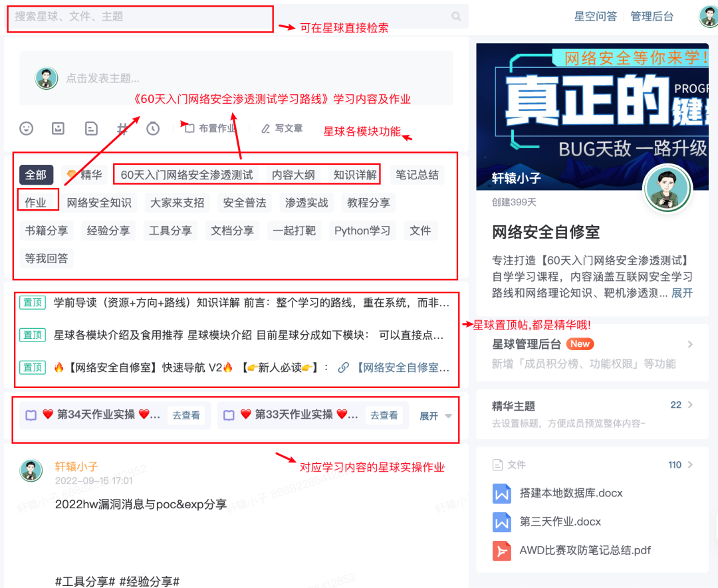Select the 全部 tag filter
The image size is (718, 588).
(36, 175)
